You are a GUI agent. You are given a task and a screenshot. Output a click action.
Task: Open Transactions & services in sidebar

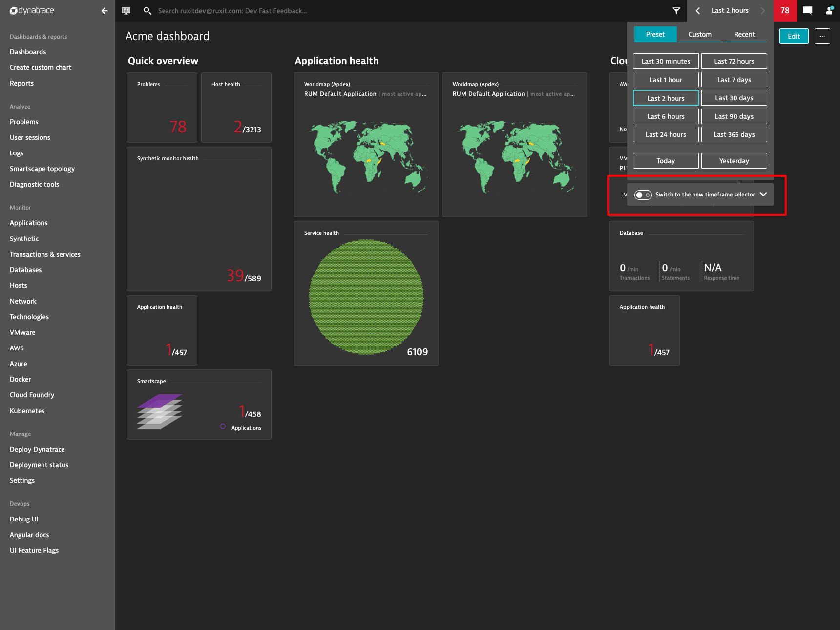pos(45,254)
